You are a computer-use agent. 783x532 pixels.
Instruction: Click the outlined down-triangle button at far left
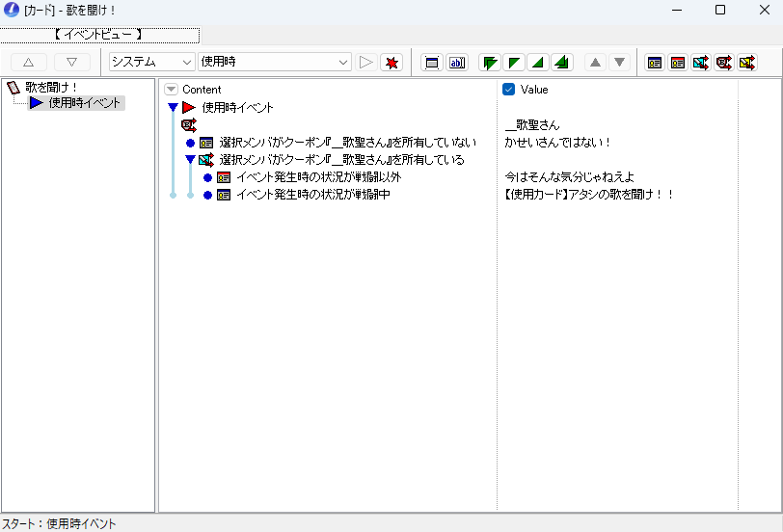(71, 63)
